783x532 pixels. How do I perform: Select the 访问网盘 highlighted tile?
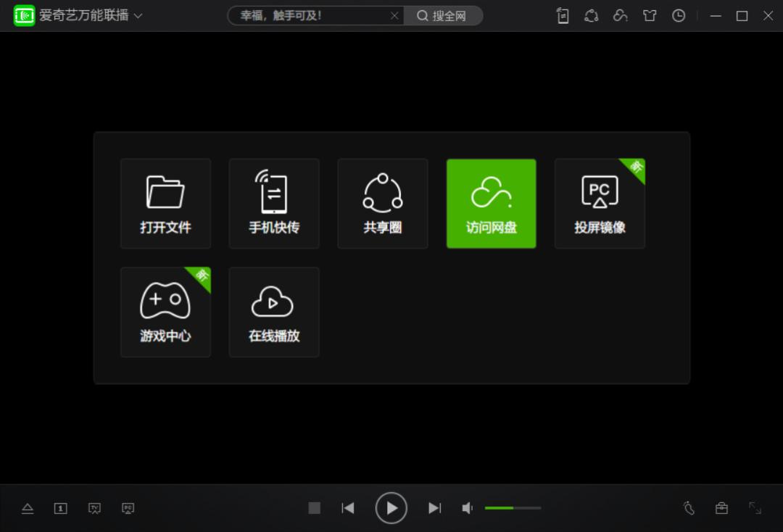491,203
